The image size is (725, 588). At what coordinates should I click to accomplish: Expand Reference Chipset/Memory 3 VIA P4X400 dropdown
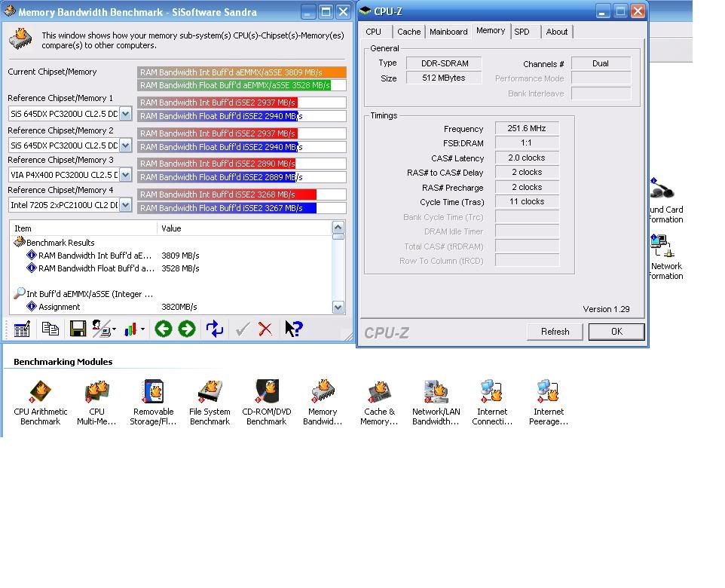click(125, 175)
